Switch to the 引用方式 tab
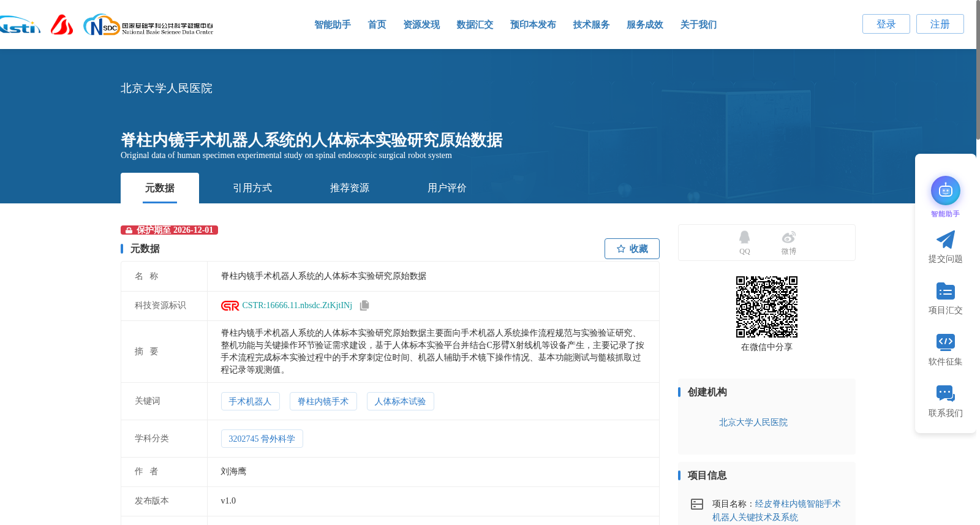980x525 pixels. 252,188
